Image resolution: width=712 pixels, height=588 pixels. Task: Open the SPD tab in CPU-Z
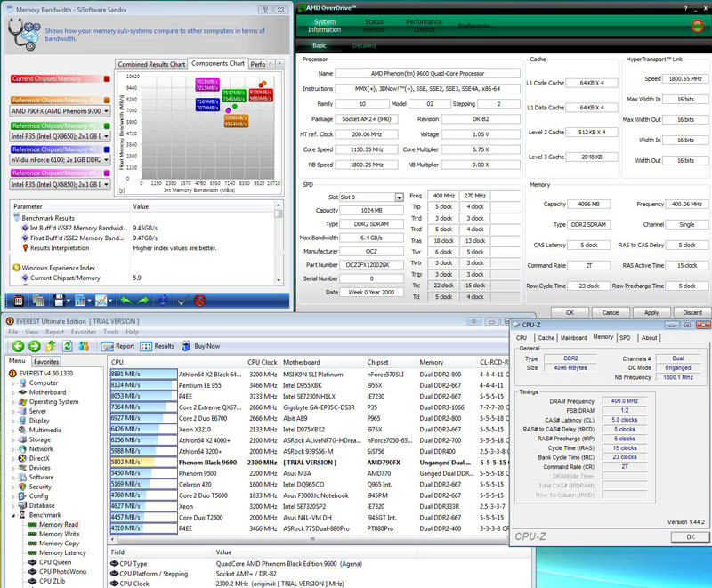pos(624,338)
